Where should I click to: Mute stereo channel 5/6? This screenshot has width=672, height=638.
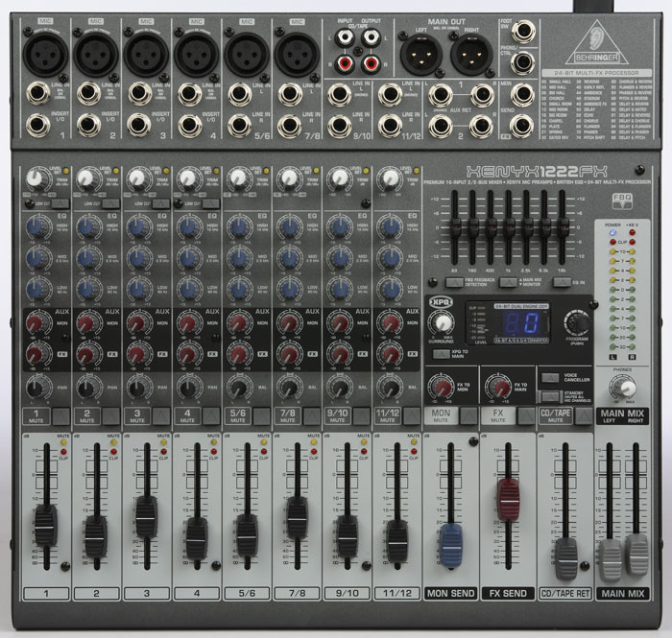pos(261,415)
